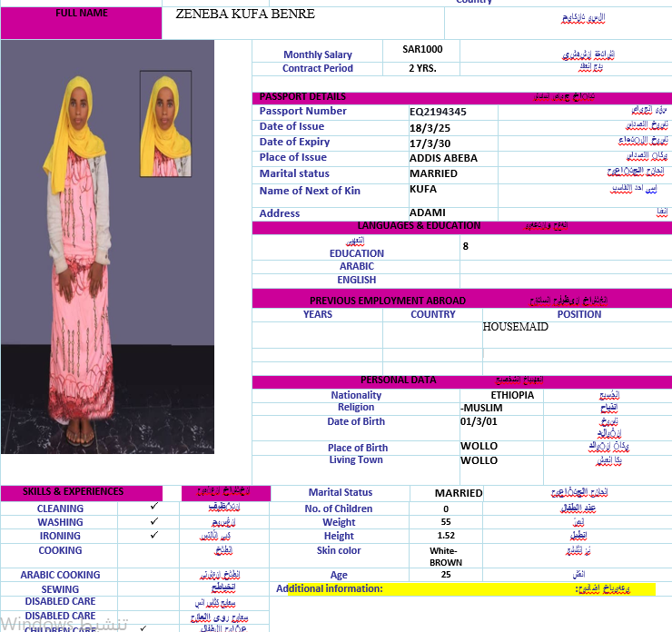Click education value 8

466,246
